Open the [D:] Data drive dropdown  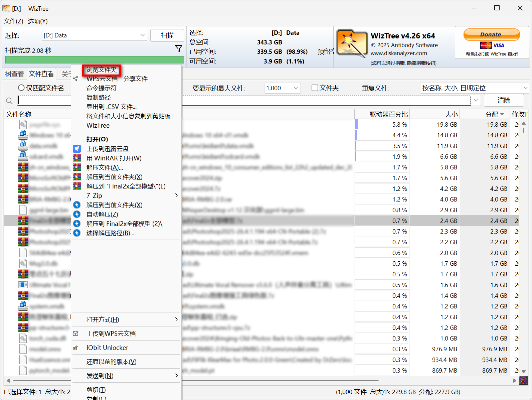pyautogui.click(x=95, y=35)
